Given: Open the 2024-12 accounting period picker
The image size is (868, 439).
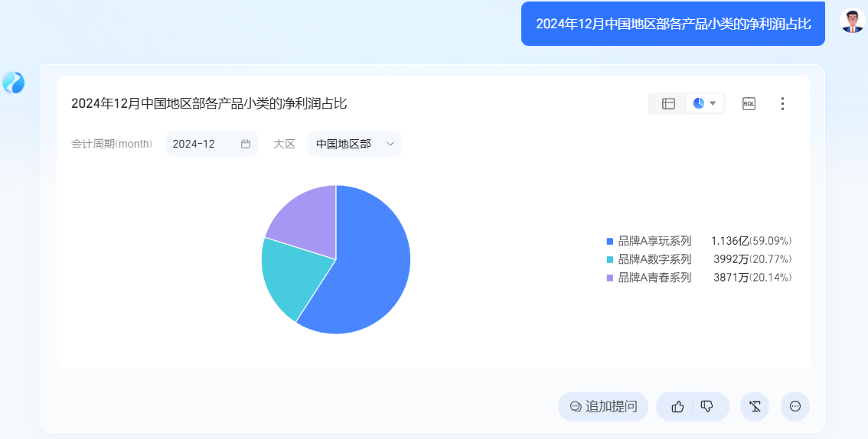Looking at the screenshot, I should [x=212, y=144].
